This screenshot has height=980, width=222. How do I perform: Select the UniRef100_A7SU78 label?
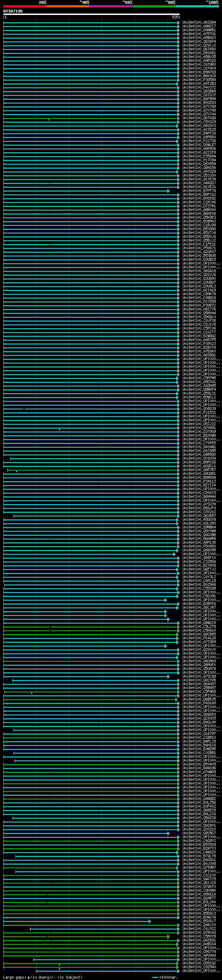coord(199,504)
